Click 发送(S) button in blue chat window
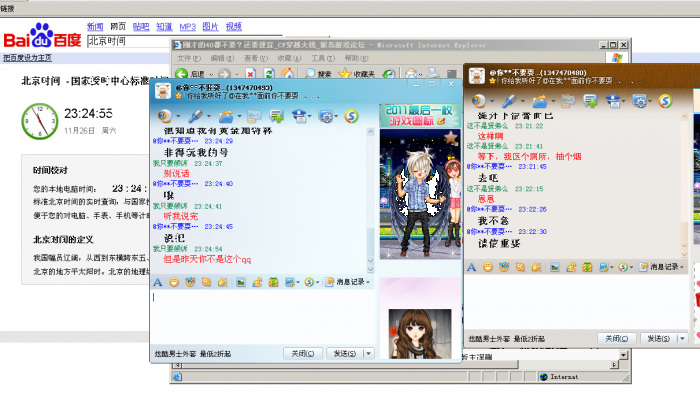This screenshot has height=405, width=700. click(x=345, y=353)
